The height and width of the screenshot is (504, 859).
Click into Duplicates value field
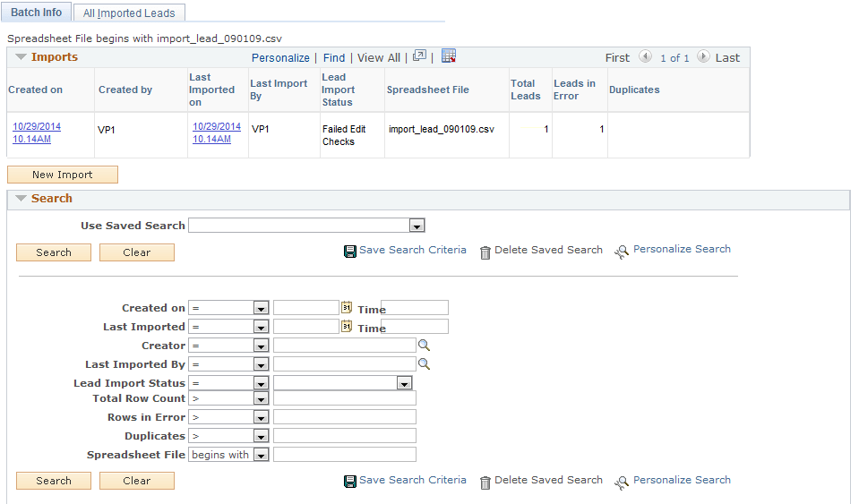point(345,436)
